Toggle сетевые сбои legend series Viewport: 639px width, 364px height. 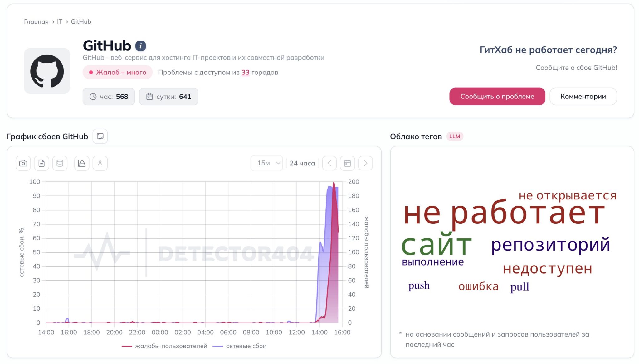pos(240,346)
